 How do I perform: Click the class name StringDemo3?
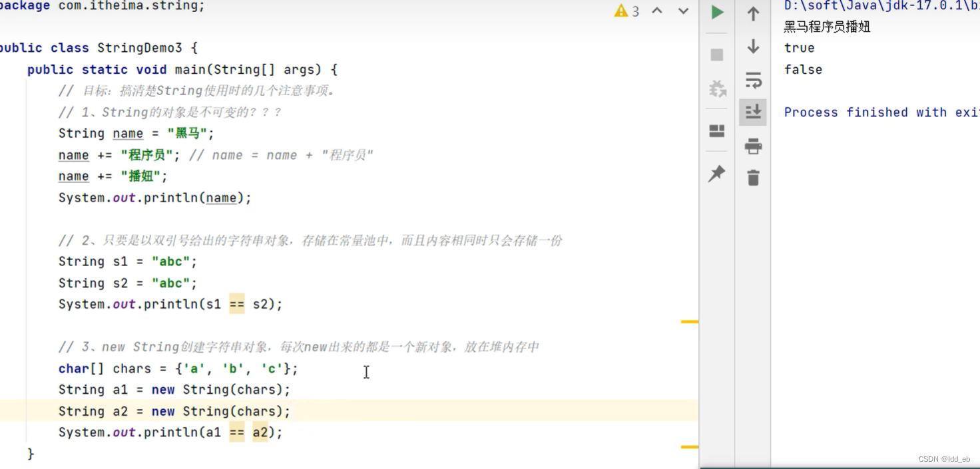pos(140,48)
